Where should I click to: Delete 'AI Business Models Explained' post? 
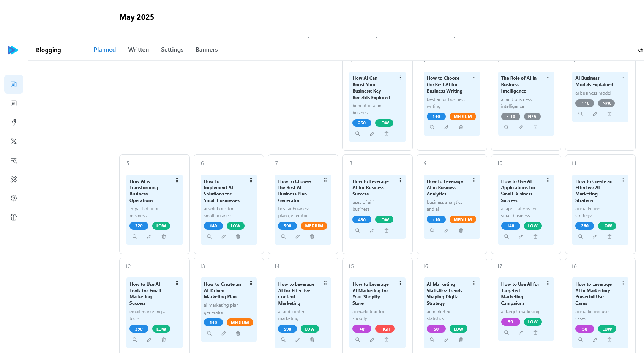pos(609,114)
